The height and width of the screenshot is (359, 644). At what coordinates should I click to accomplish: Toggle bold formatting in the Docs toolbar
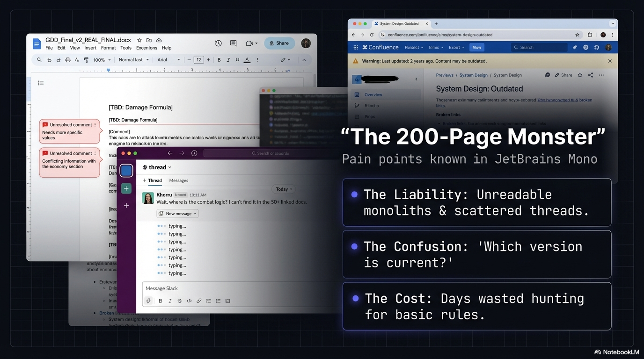[x=219, y=60]
